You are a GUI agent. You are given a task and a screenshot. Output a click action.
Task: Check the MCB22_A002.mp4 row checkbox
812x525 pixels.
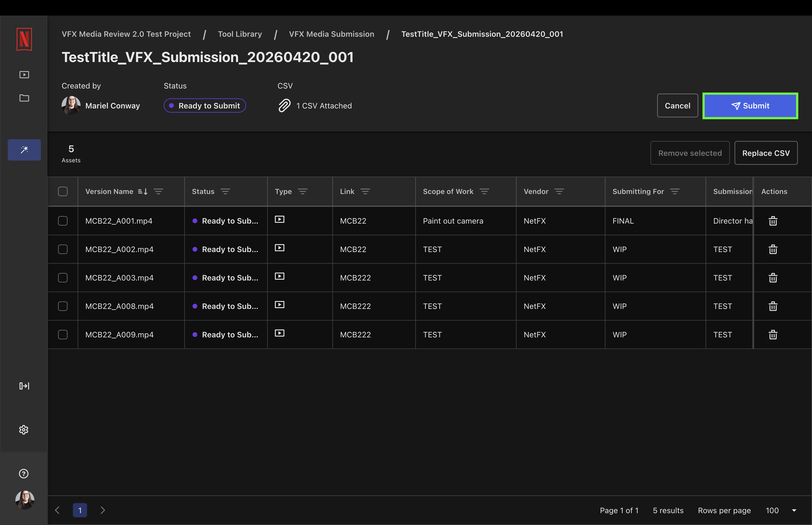point(63,249)
